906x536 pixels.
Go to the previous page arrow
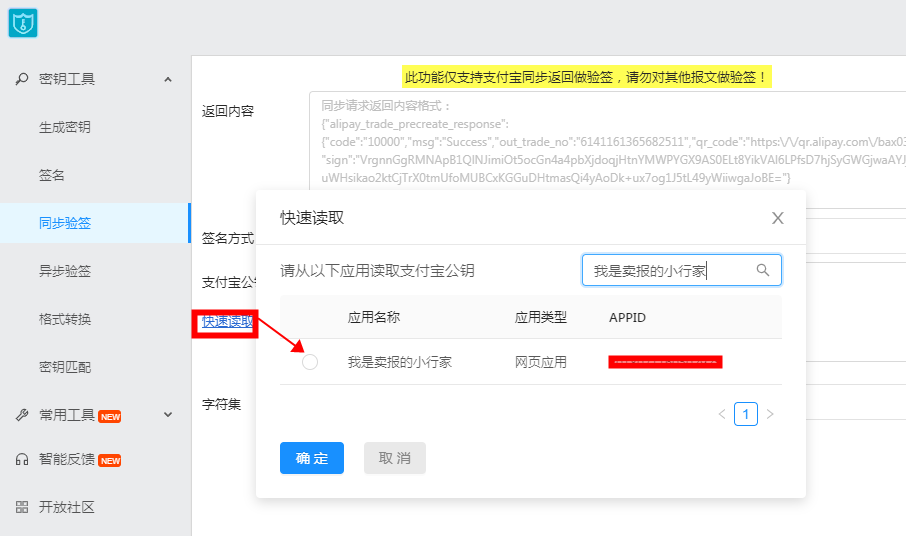[722, 414]
